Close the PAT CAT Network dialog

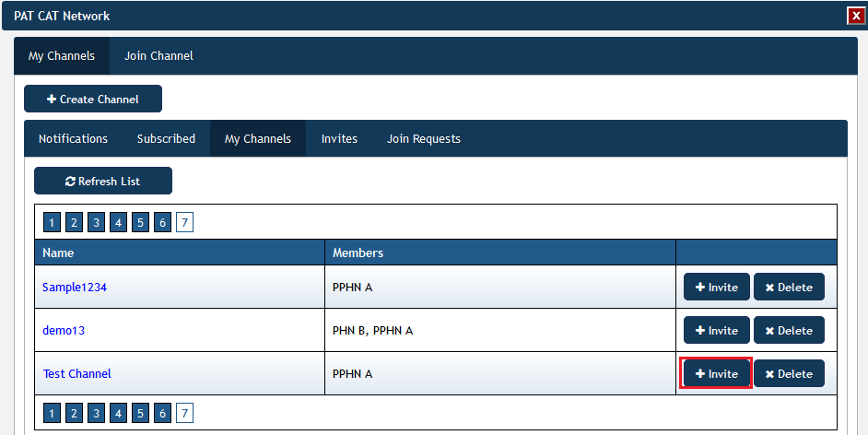tap(856, 16)
